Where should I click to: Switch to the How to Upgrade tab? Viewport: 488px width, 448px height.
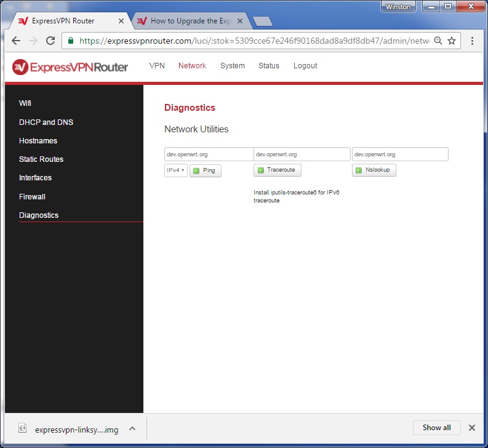coord(188,21)
